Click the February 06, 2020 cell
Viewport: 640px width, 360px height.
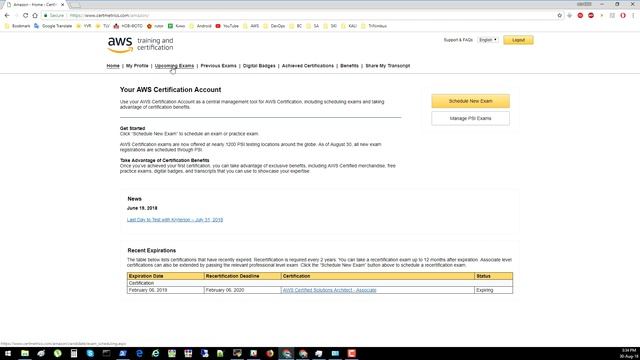(242, 290)
